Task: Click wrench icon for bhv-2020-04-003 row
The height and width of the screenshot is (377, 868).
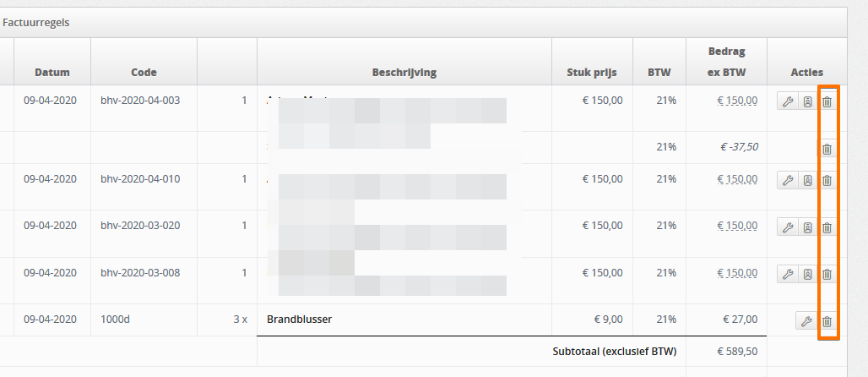Action: [x=787, y=101]
